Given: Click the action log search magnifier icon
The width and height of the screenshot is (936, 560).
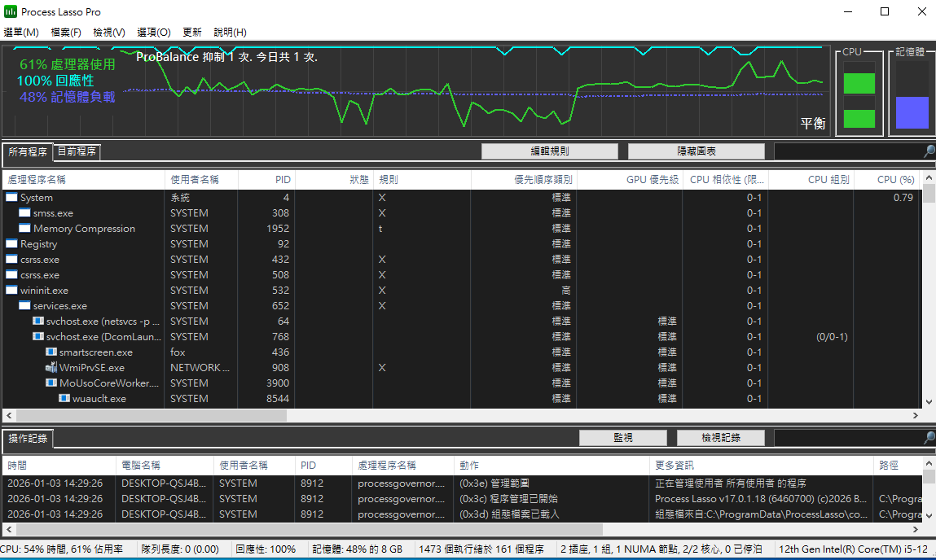Looking at the screenshot, I should pyautogui.click(x=929, y=438).
